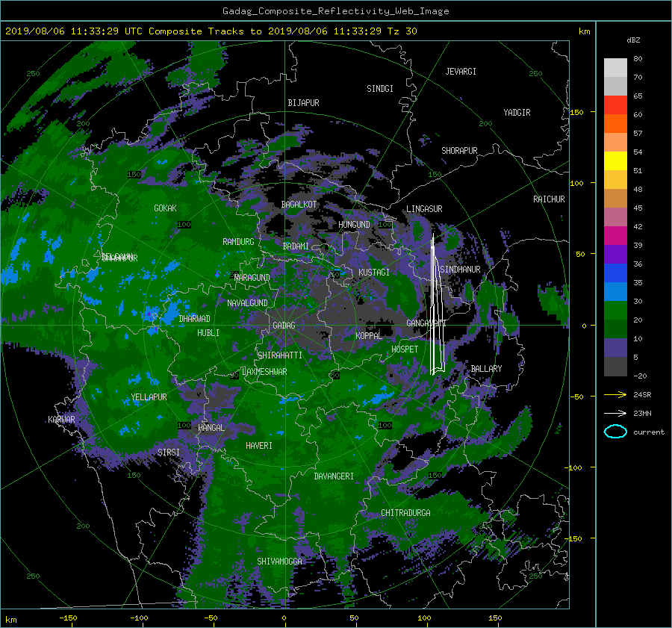Click the SIRSI city label

click(x=169, y=453)
